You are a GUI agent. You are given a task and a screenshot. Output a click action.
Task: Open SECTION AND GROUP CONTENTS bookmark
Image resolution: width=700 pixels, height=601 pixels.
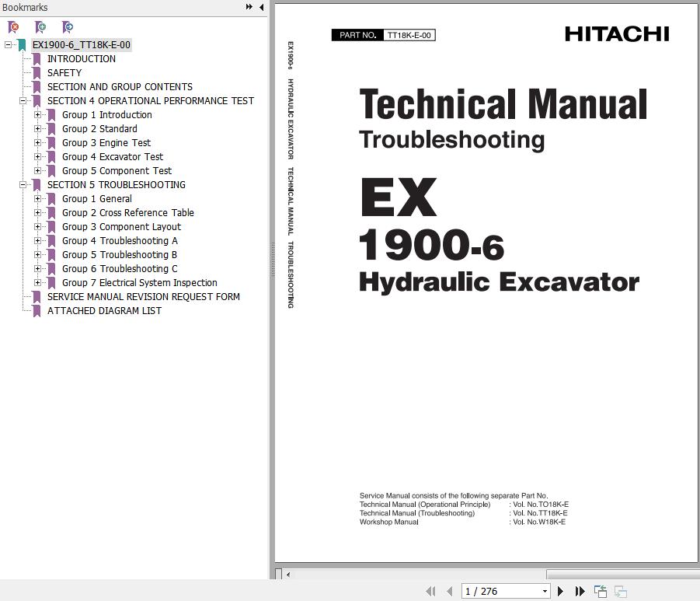coord(120,86)
